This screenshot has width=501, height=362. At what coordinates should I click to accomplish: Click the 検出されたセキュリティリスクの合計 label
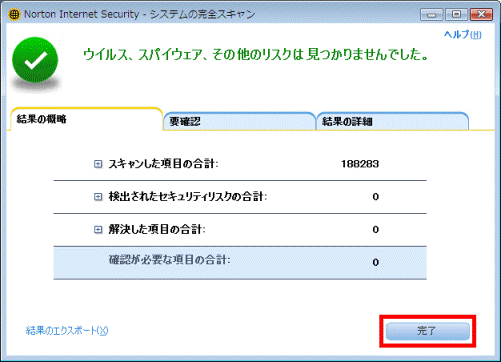[x=188, y=196]
